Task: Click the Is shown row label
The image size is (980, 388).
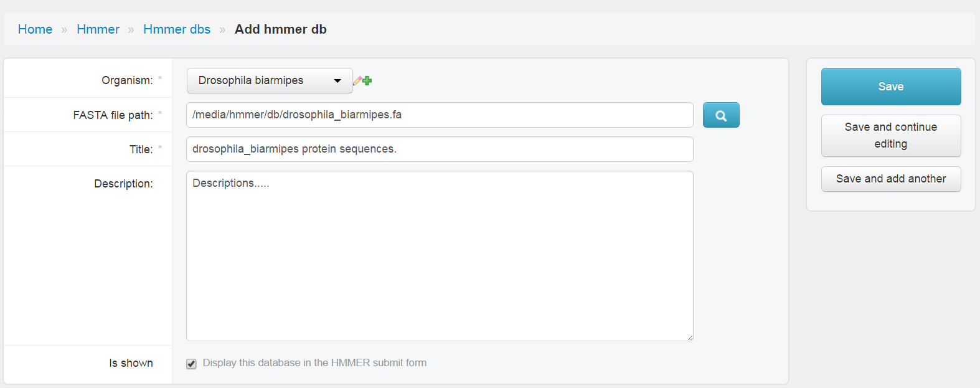Action: click(131, 363)
